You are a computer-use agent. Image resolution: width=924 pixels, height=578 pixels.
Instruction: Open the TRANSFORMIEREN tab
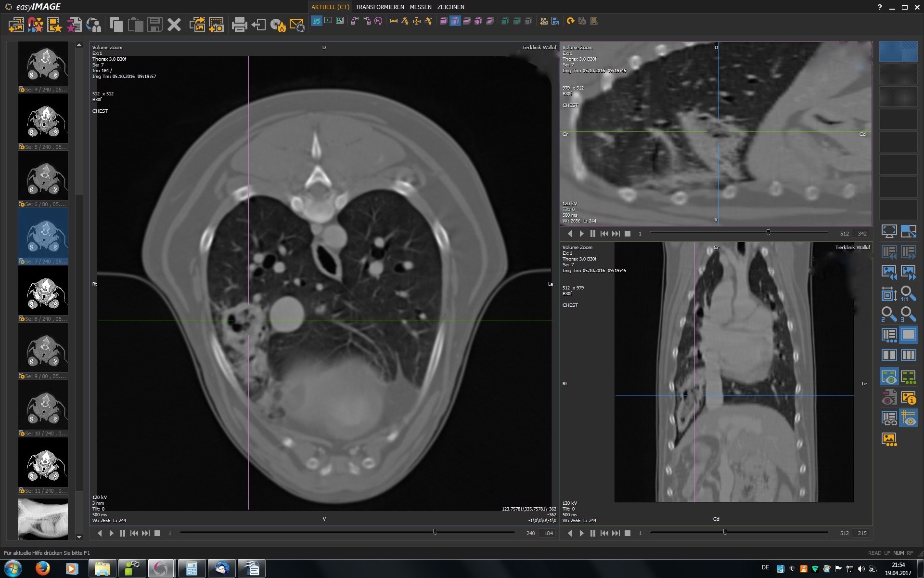tap(380, 7)
